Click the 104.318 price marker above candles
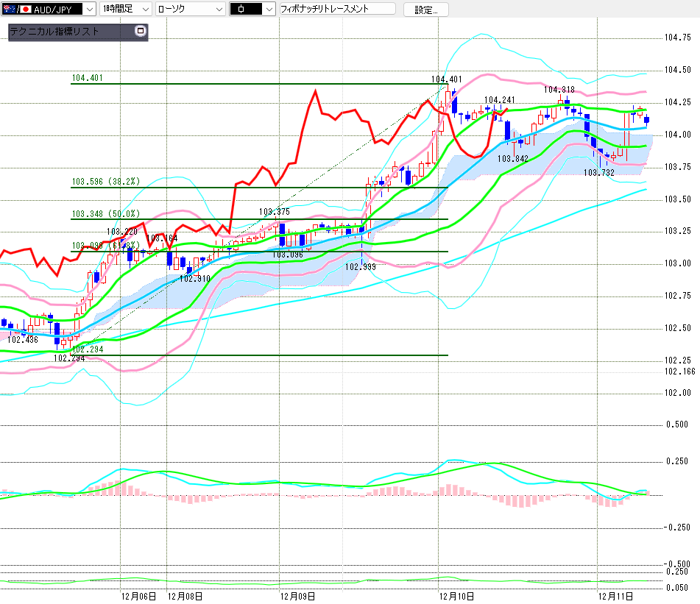Screen dimensions: 700x604 [559, 90]
